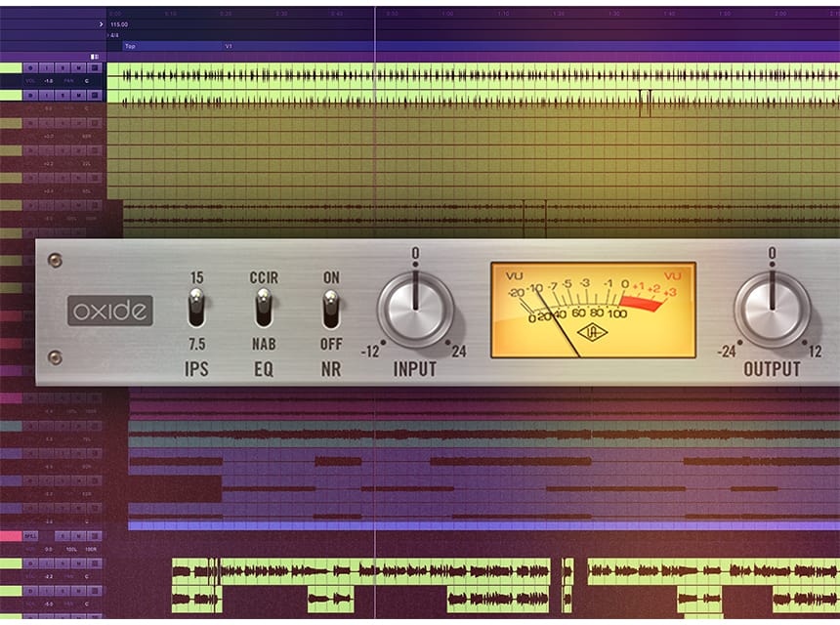Arm record on the -5.0 volume track
The height and width of the screenshot is (625, 840).
tap(30, 591)
